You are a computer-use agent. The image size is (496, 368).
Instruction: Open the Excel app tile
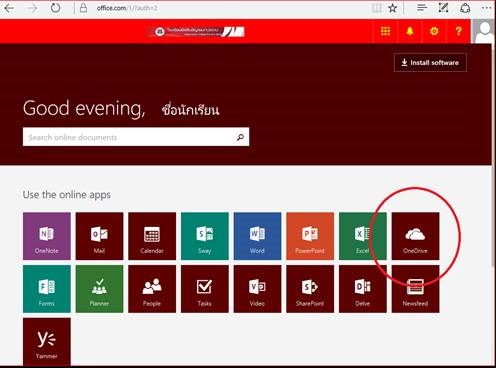(363, 236)
